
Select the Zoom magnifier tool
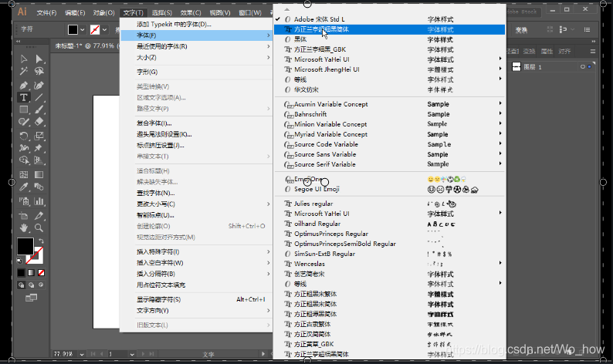39,228
